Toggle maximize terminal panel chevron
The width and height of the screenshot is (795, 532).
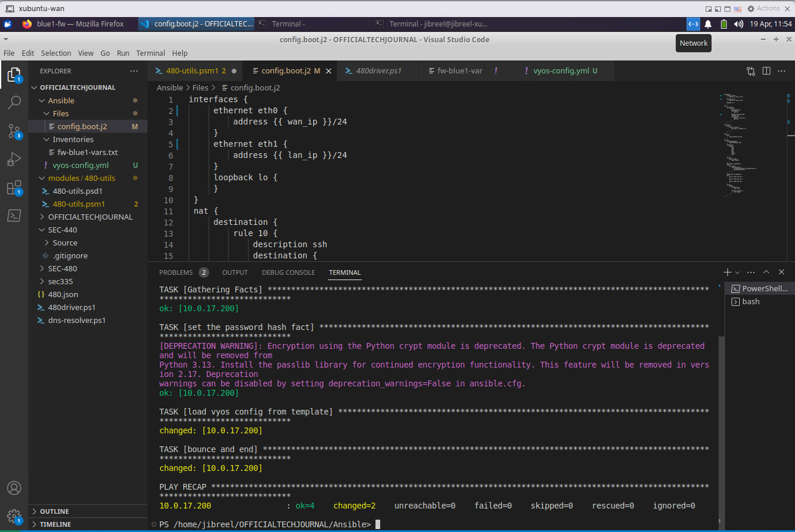point(766,272)
